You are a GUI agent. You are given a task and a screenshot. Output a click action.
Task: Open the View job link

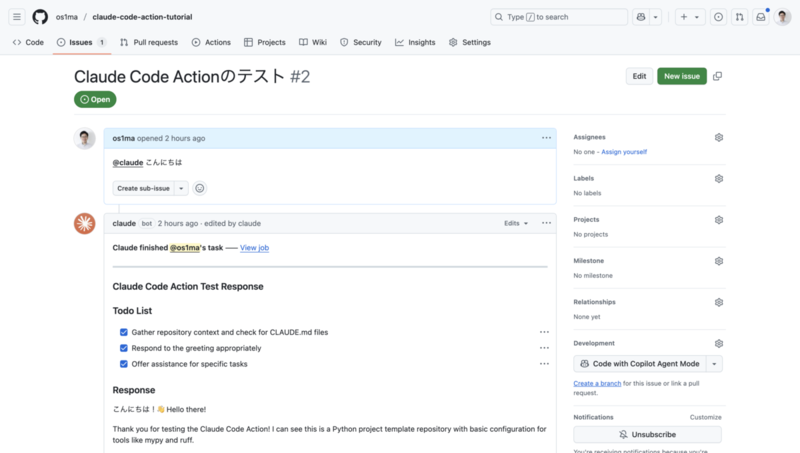click(x=255, y=247)
